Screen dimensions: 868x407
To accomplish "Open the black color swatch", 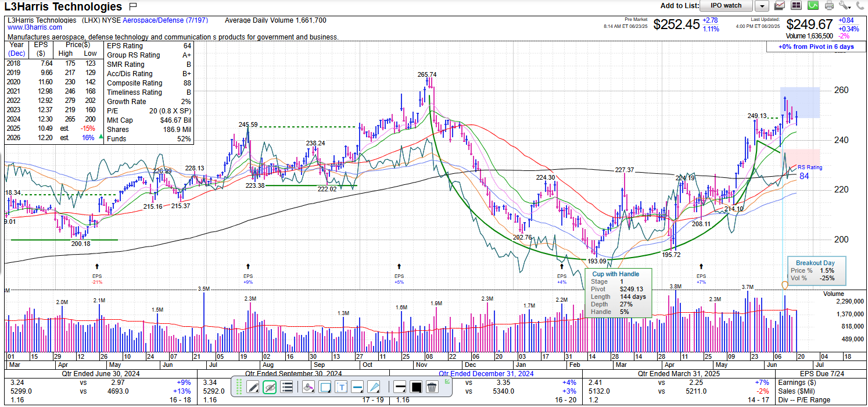I will point(416,387).
